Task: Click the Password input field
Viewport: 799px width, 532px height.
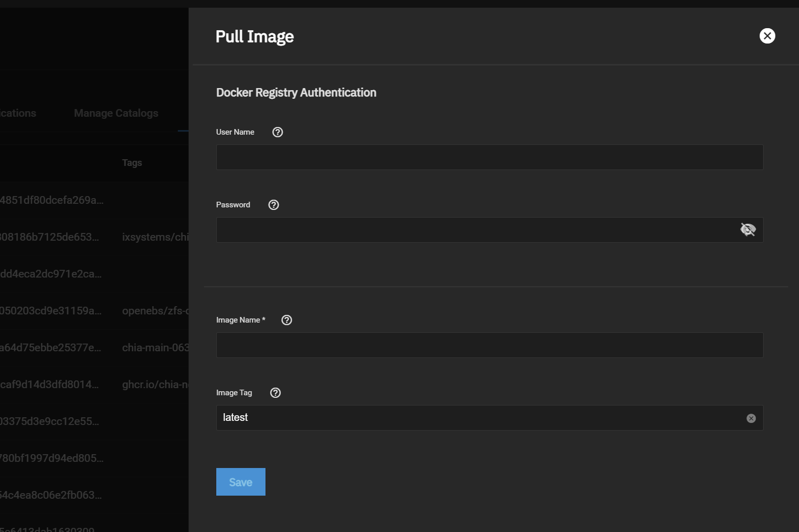Action: 489,230
